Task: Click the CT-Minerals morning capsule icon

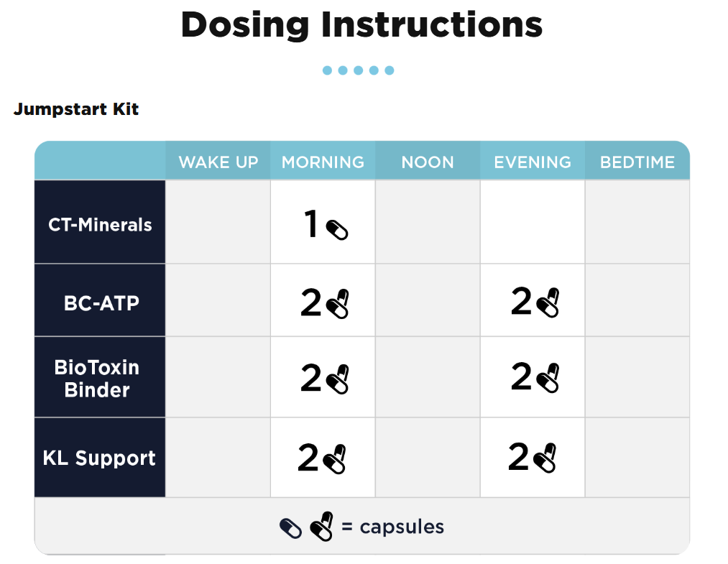Action: (x=336, y=230)
